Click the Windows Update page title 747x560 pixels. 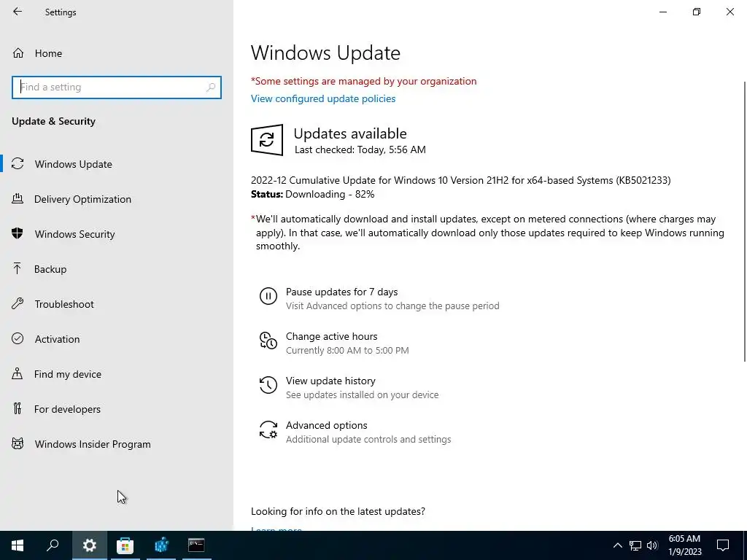click(325, 52)
